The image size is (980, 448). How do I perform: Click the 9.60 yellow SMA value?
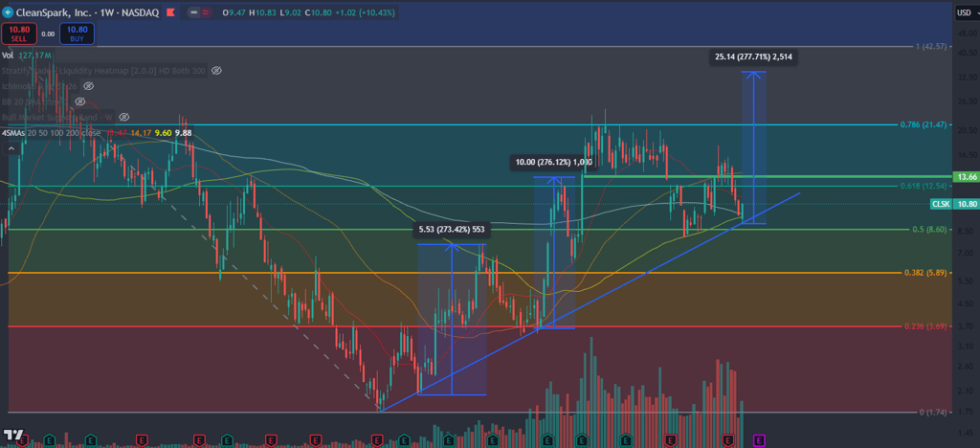[163, 132]
